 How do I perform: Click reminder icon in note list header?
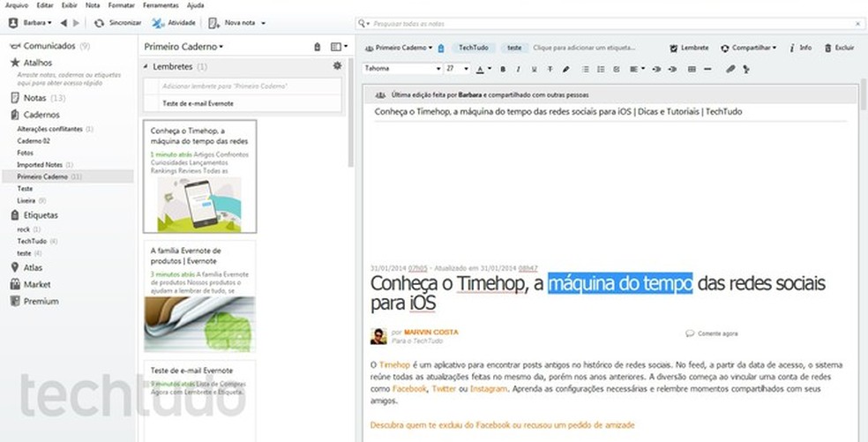318,47
